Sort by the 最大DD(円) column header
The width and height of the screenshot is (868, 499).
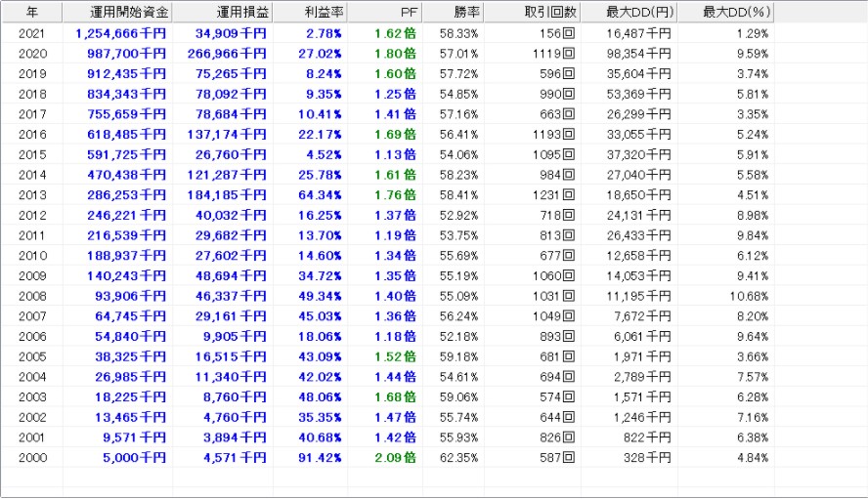pyautogui.click(x=629, y=12)
